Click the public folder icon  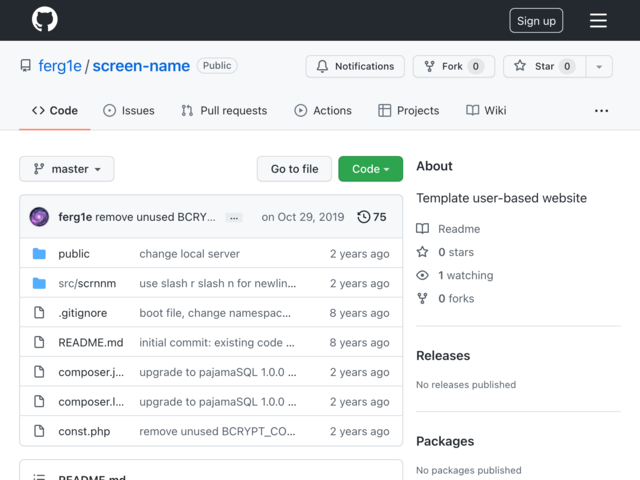39,253
